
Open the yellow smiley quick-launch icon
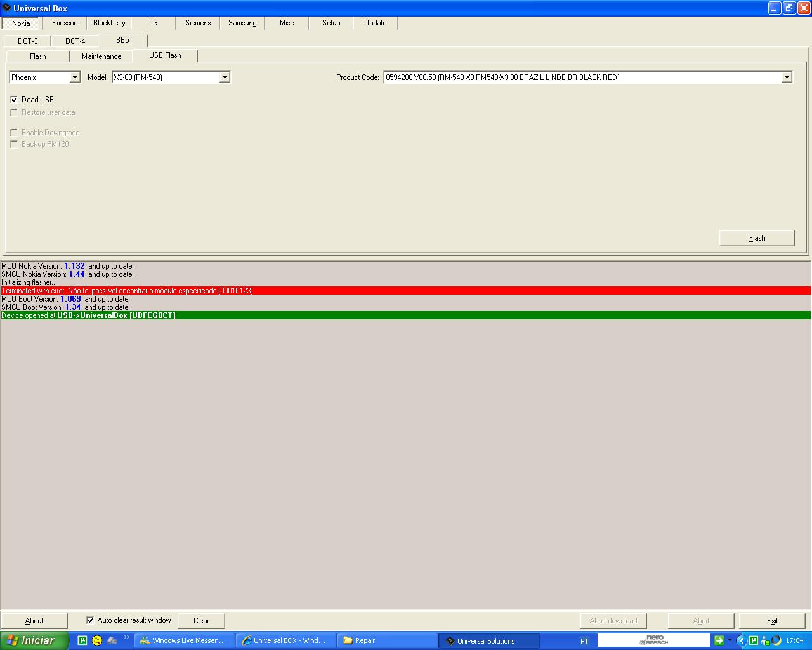97,640
